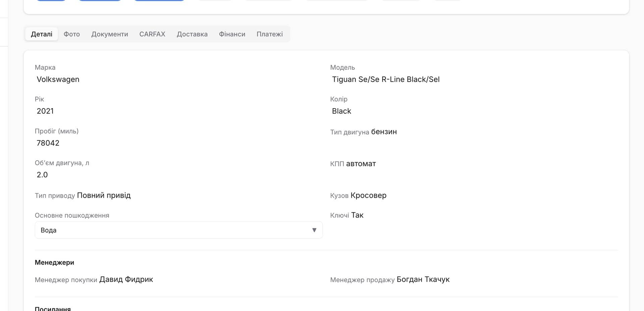Select the Деталі tab

point(42,34)
